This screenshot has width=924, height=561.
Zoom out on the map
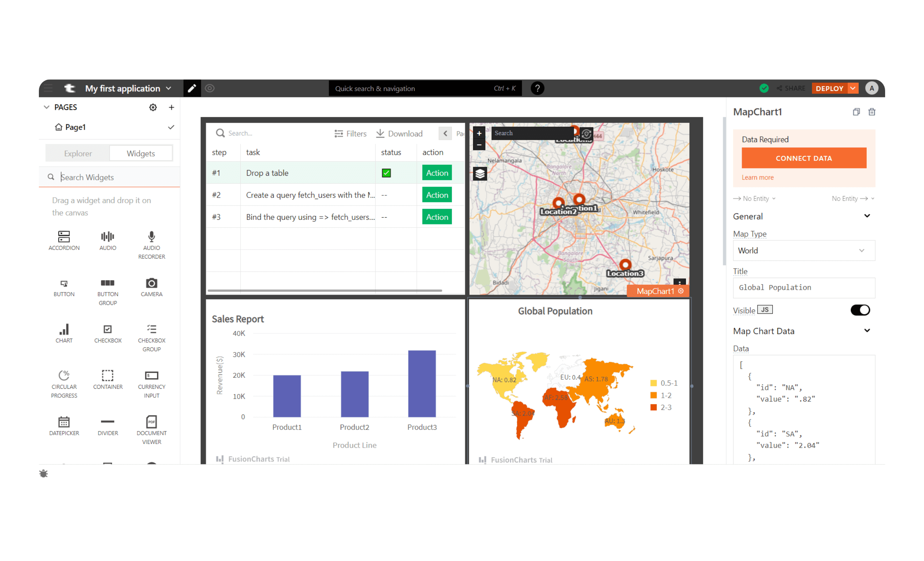(x=479, y=144)
